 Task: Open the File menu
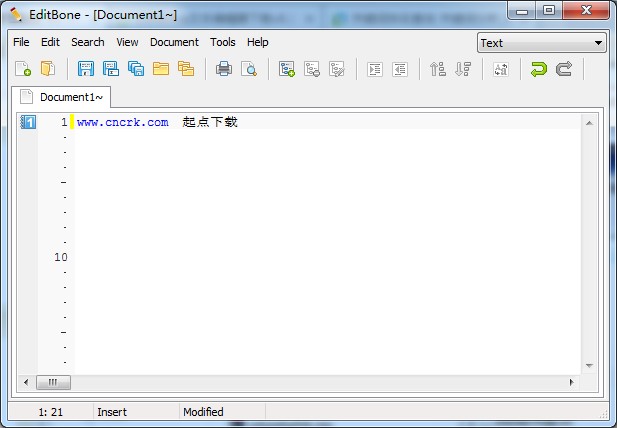[x=21, y=42]
